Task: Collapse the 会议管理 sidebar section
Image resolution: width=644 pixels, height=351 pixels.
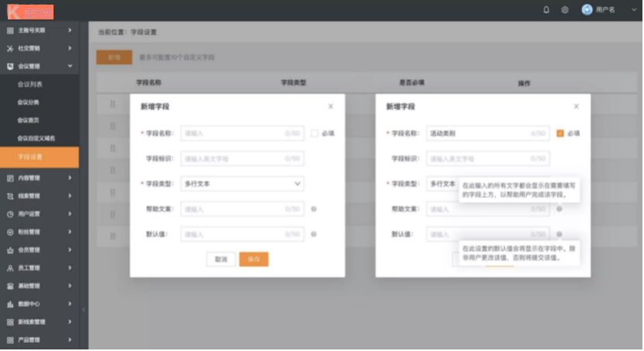Action: tap(70, 66)
